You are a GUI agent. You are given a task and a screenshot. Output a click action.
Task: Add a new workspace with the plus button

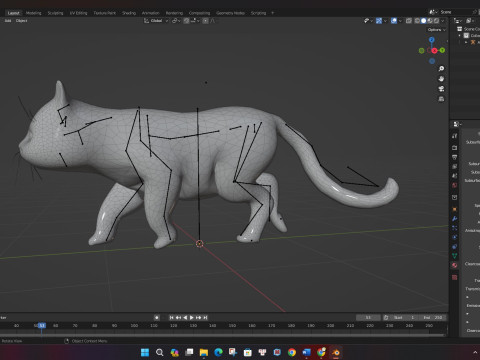(x=272, y=13)
